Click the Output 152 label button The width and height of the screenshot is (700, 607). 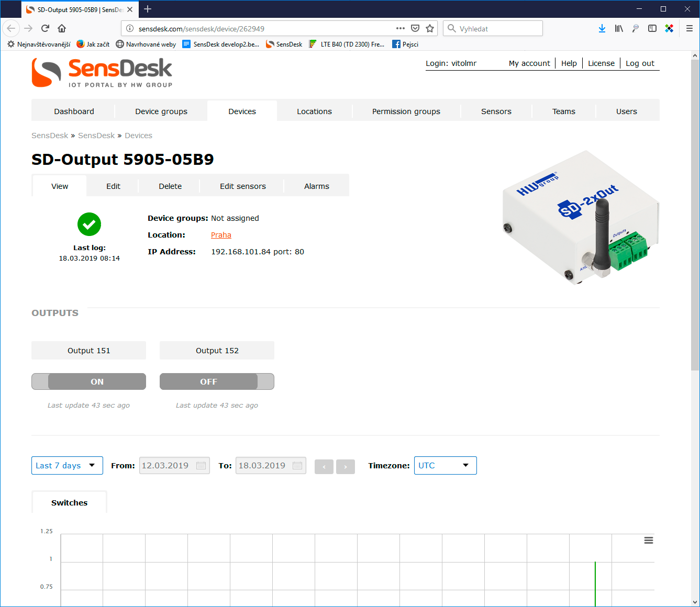[x=217, y=350]
